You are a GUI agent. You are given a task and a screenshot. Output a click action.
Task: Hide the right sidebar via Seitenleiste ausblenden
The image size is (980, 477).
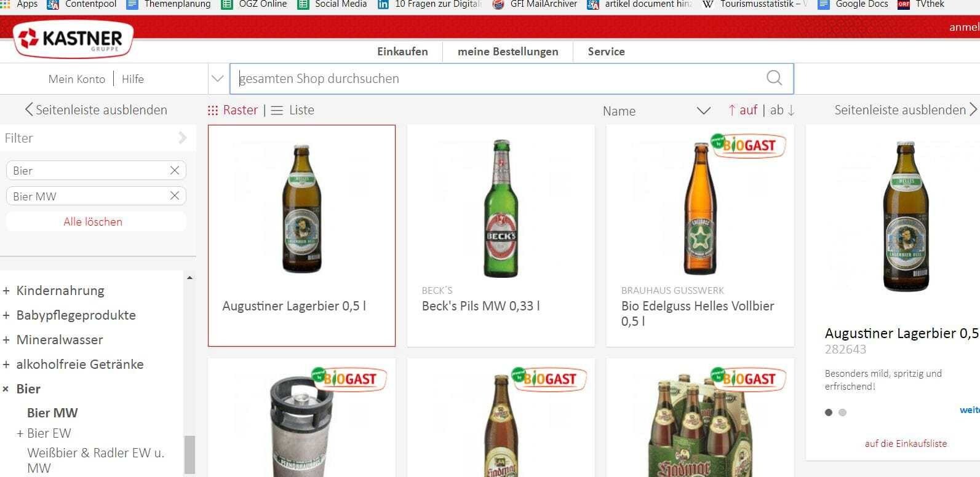coord(905,110)
